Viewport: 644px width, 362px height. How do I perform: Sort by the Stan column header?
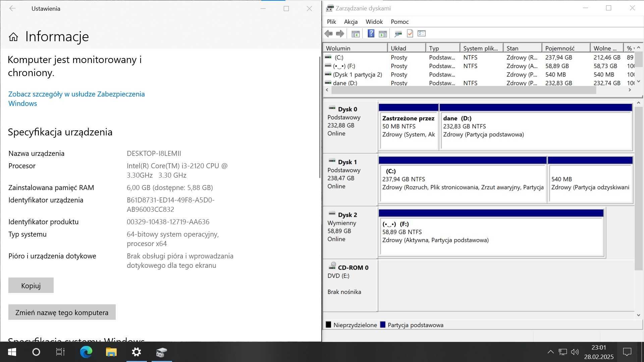(x=523, y=48)
